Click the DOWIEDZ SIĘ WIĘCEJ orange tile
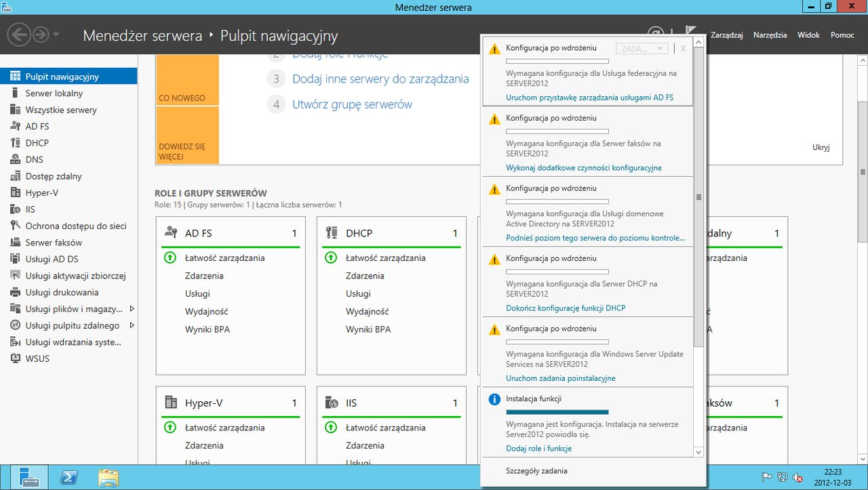The image size is (868, 490). pos(187,136)
